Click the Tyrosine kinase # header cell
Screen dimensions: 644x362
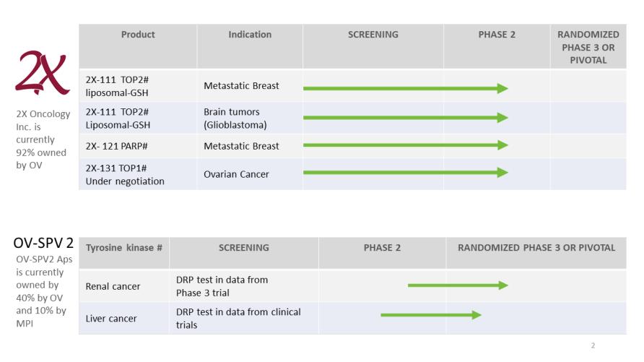[124, 253]
